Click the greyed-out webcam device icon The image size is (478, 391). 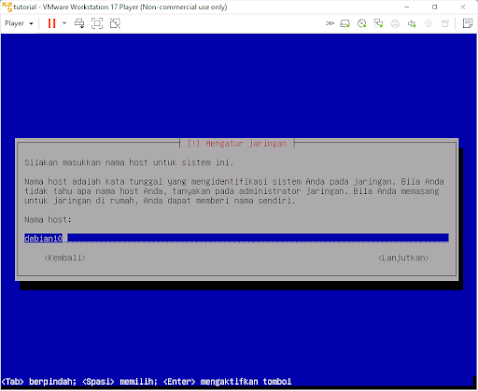coord(429,23)
